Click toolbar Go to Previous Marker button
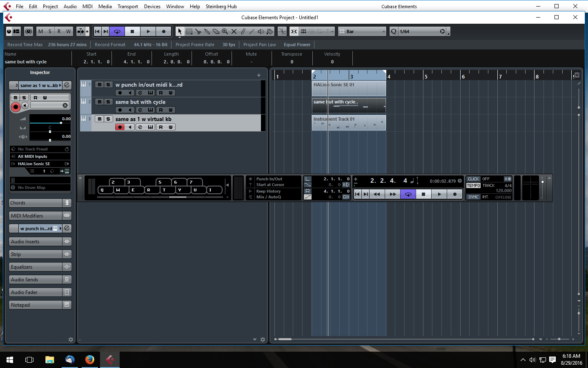 point(97,31)
